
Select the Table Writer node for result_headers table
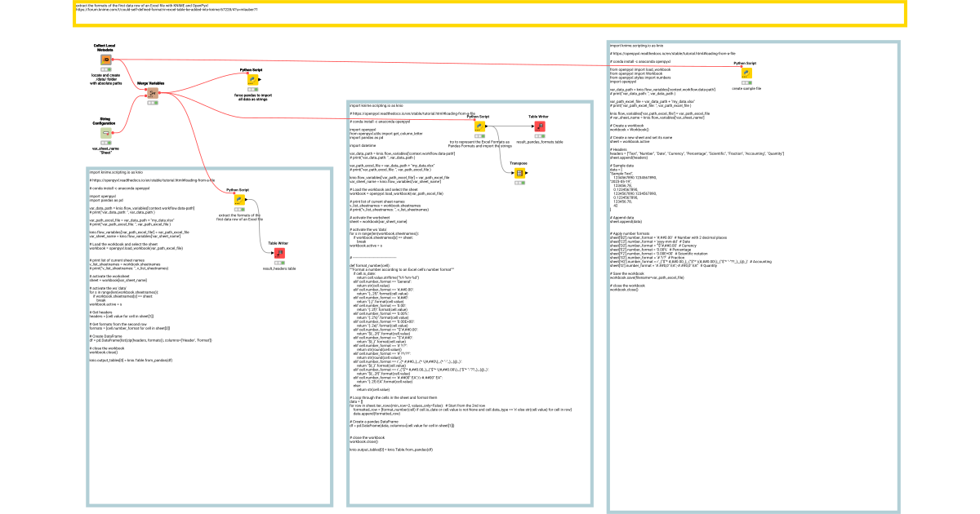tap(278, 255)
